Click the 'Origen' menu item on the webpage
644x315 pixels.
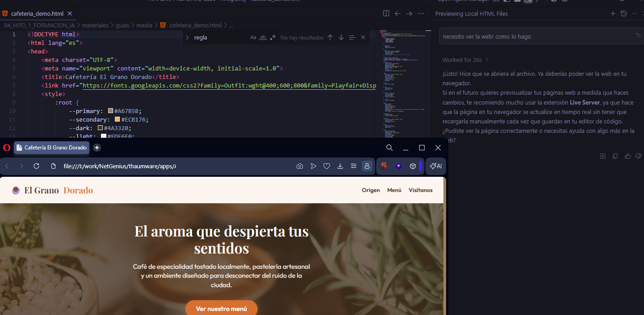tap(371, 190)
